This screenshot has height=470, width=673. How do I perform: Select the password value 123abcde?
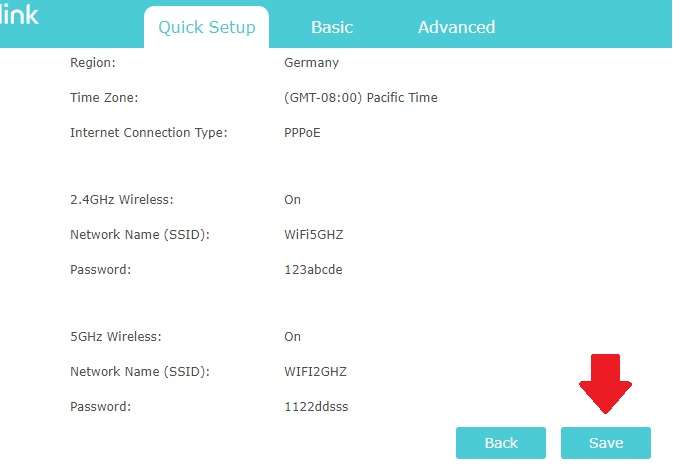(x=313, y=270)
